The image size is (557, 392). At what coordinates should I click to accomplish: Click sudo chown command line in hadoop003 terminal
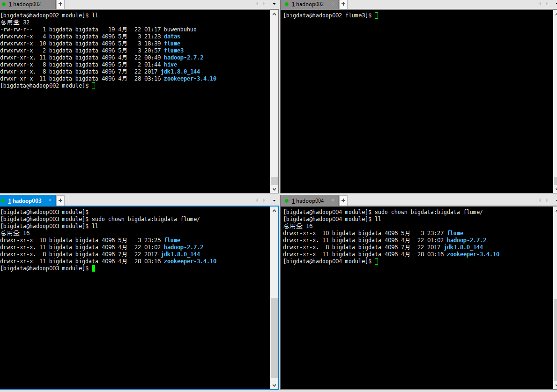[146, 219]
